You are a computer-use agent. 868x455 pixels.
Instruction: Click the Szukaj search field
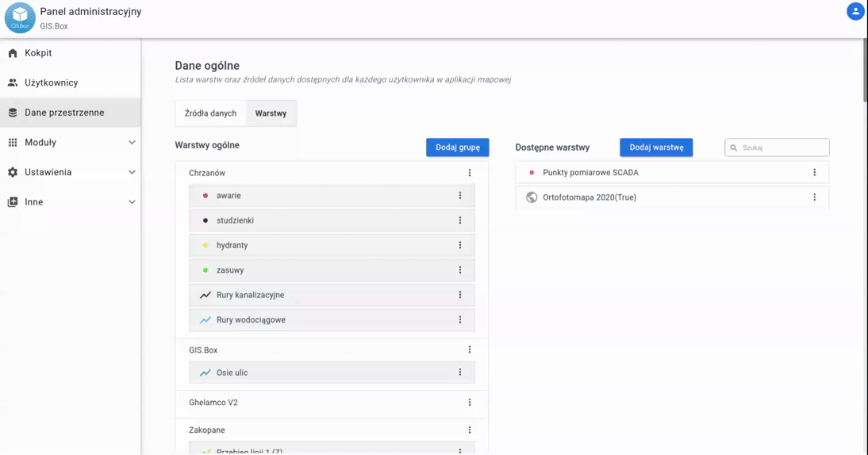[x=782, y=147]
